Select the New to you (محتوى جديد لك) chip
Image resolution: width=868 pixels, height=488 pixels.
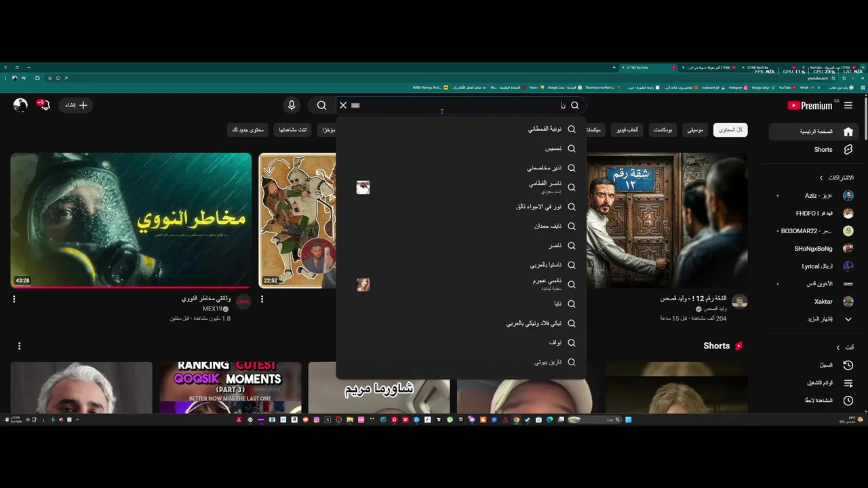[x=248, y=129]
